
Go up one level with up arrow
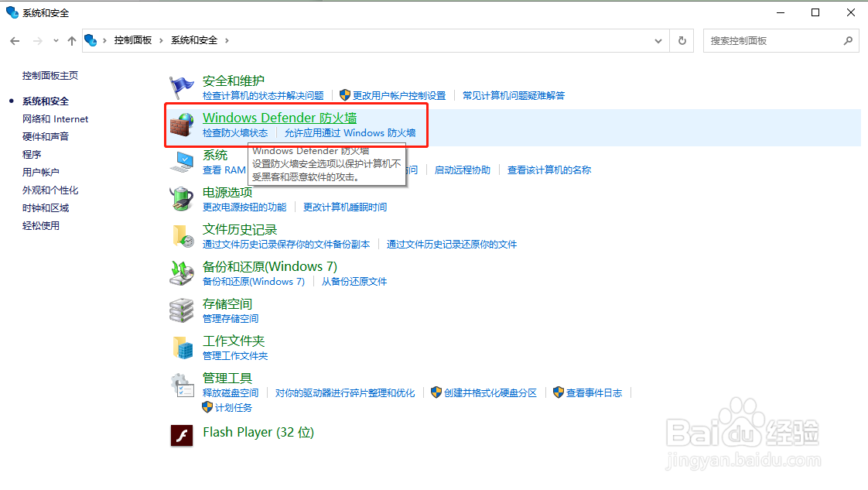tap(72, 41)
